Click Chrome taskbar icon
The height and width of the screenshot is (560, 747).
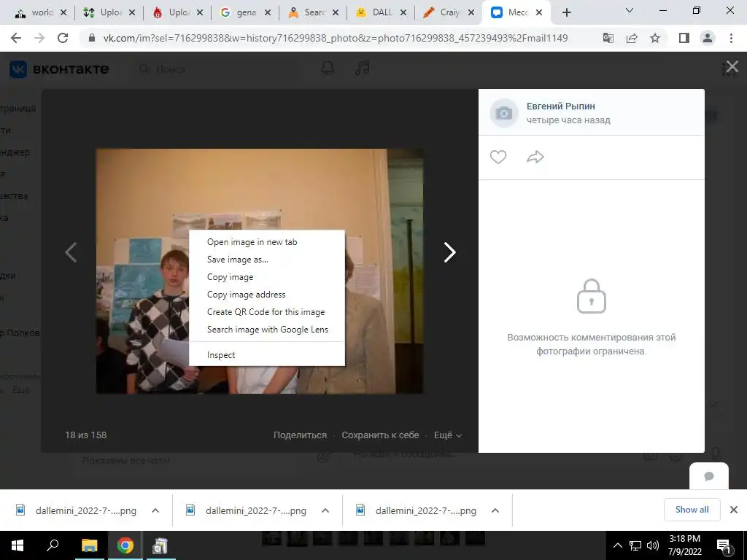coord(125,545)
